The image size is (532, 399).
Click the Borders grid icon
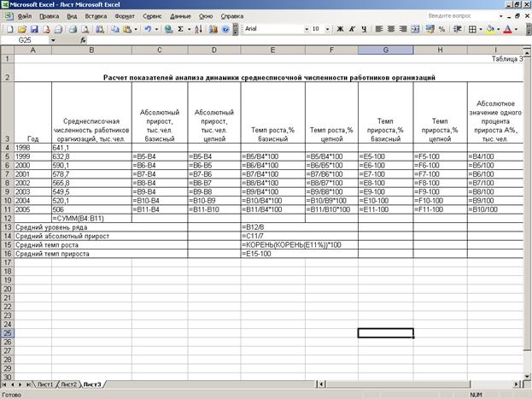click(x=472, y=29)
